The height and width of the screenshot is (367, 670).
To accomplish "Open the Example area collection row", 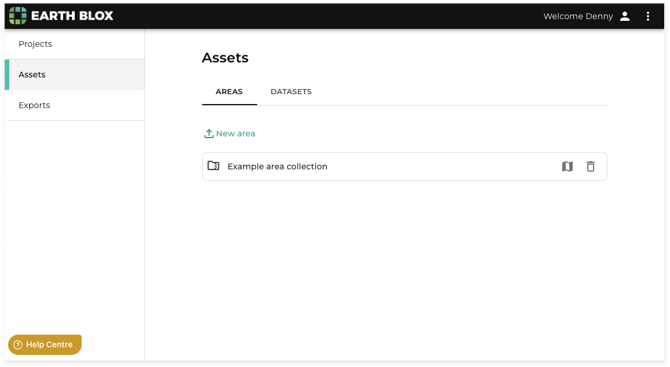I will coord(404,166).
